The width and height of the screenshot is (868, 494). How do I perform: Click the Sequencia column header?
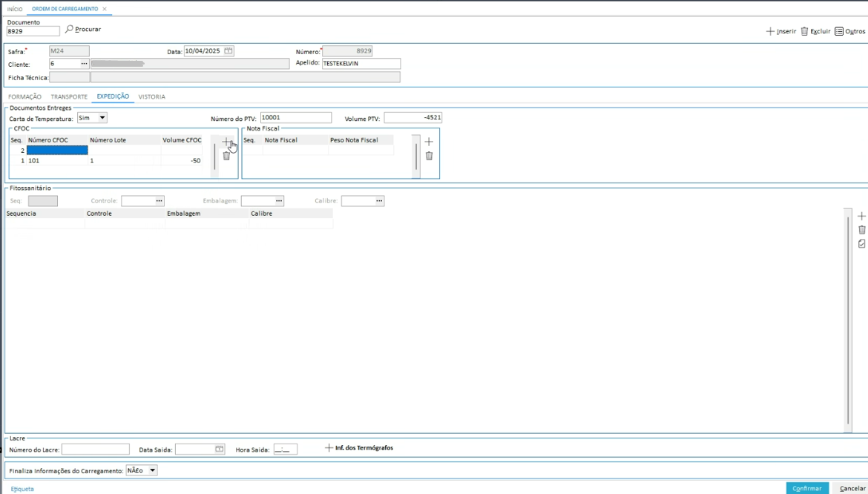[45, 214]
